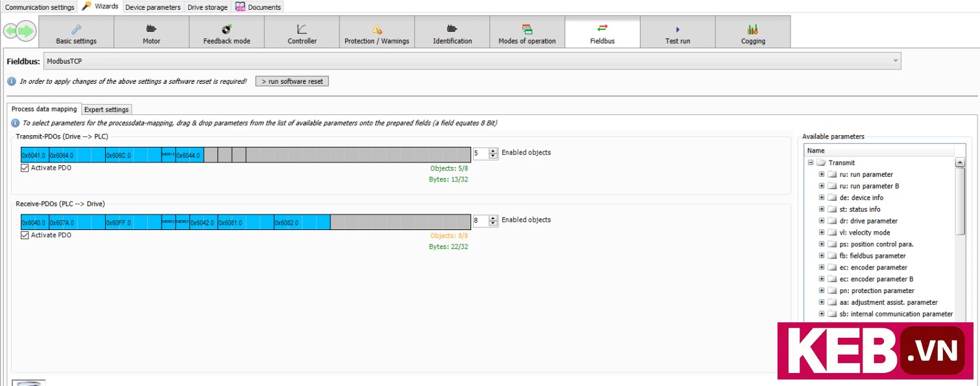Select Receive-PDO field 0x6082.0
Screen dimensions: 980x386
point(302,222)
